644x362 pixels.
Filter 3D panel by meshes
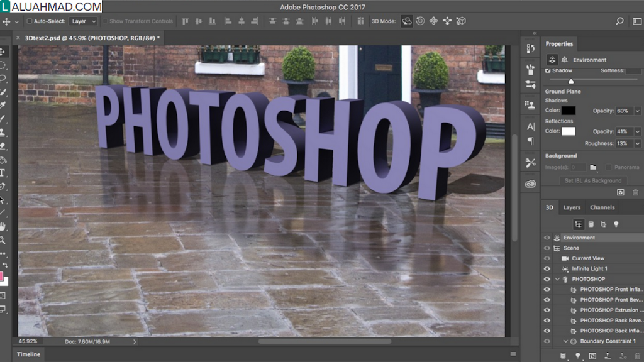point(591,224)
